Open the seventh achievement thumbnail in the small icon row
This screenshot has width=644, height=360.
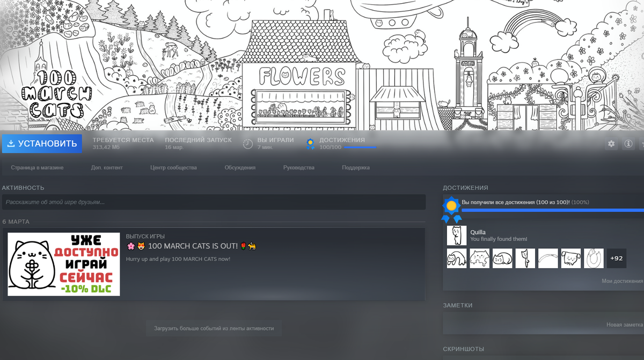coord(594,258)
